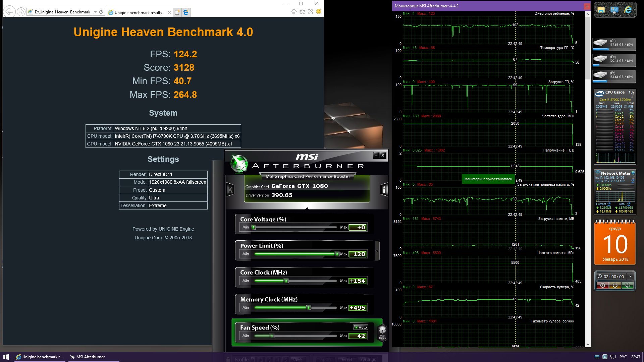The width and height of the screenshot is (644, 362).
Task: Open the browser address bar dropdown
Action: pyautogui.click(x=95, y=12)
